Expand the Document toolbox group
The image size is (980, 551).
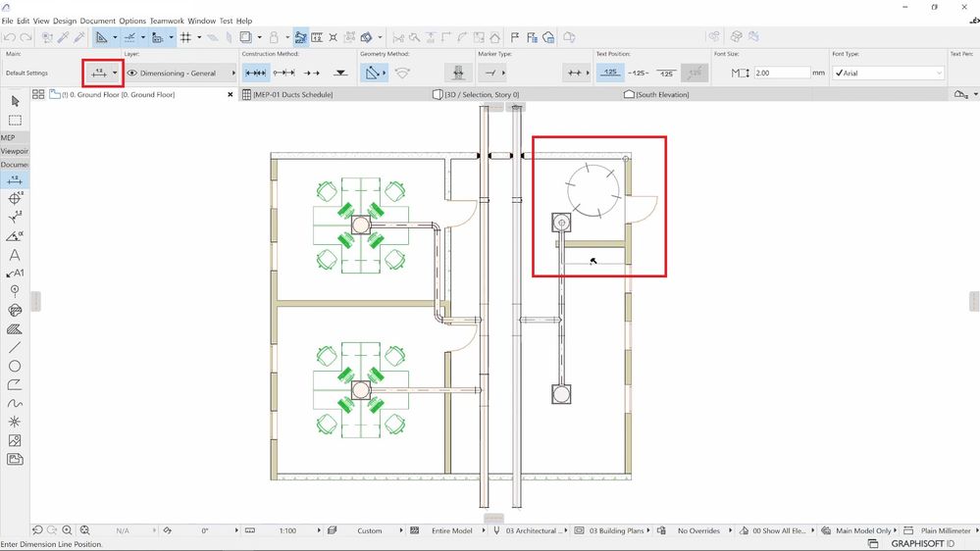pos(15,165)
